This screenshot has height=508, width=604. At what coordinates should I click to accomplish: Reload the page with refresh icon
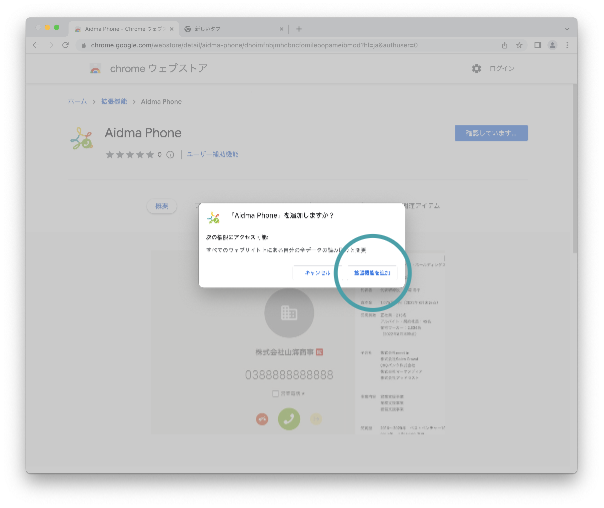point(65,45)
